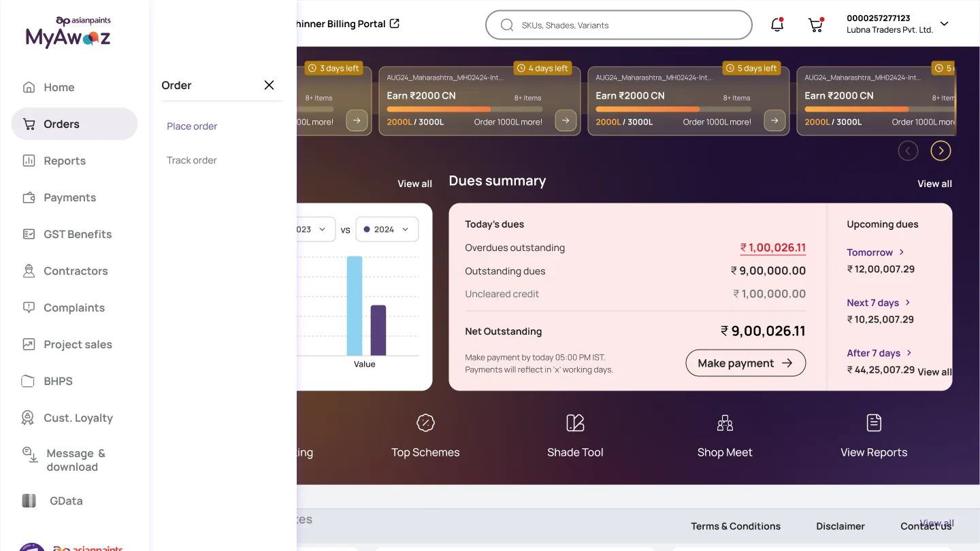Open Payments from sidebar
This screenshot has width=980, height=551.
click(74, 197)
